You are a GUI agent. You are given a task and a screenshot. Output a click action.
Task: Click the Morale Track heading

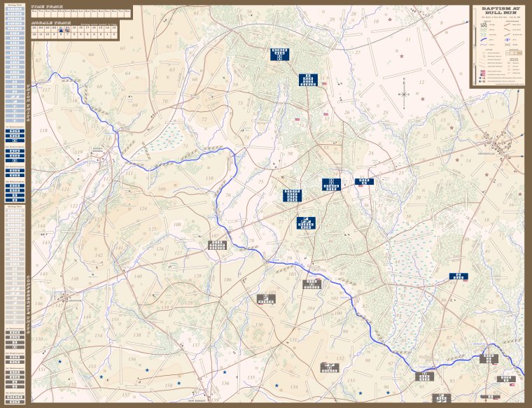click(51, 23)
